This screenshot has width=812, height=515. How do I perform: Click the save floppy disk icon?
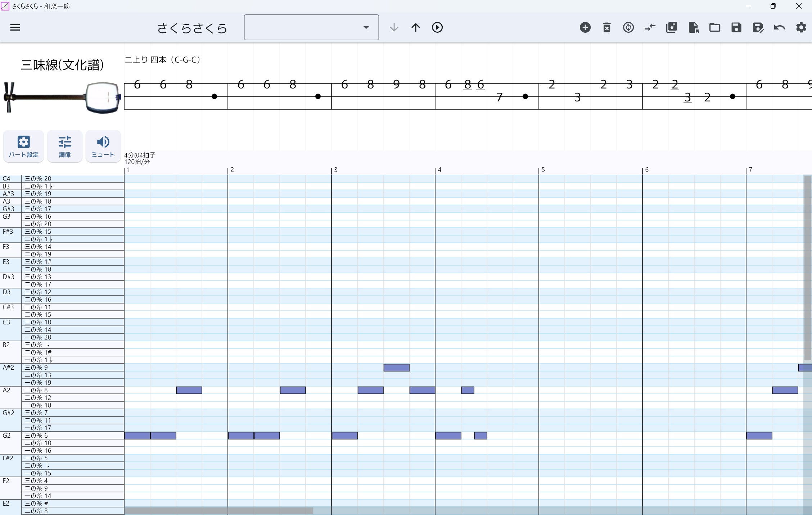click(x=736, y=27)
